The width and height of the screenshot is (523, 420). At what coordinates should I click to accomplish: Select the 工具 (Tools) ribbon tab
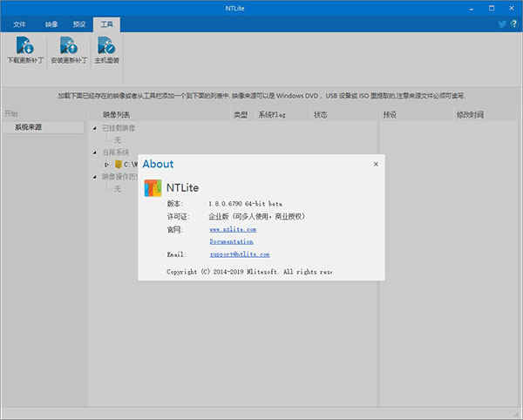click(x=106, y=24)
